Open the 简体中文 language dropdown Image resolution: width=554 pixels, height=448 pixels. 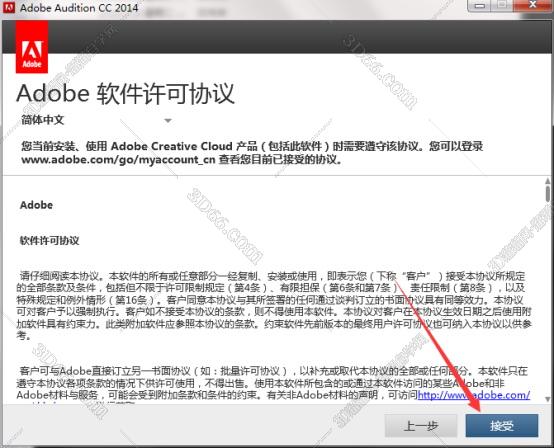pos(96,120)
